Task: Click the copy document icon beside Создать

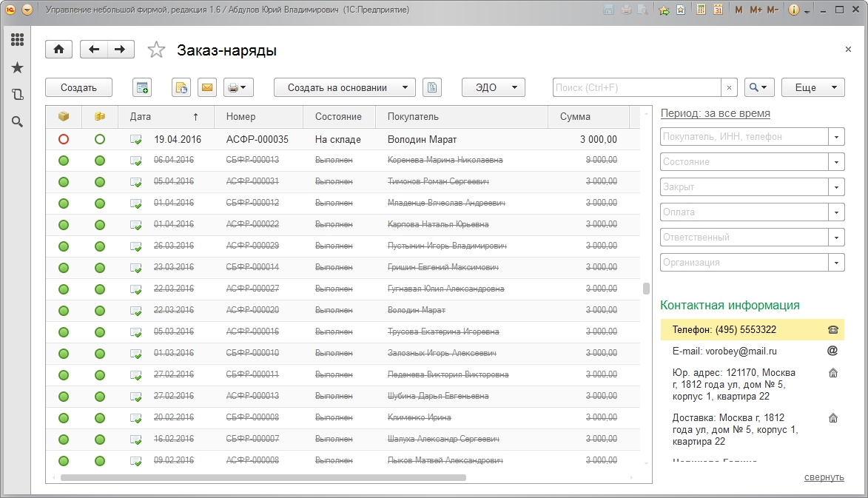Action: [x=142, y=87]
